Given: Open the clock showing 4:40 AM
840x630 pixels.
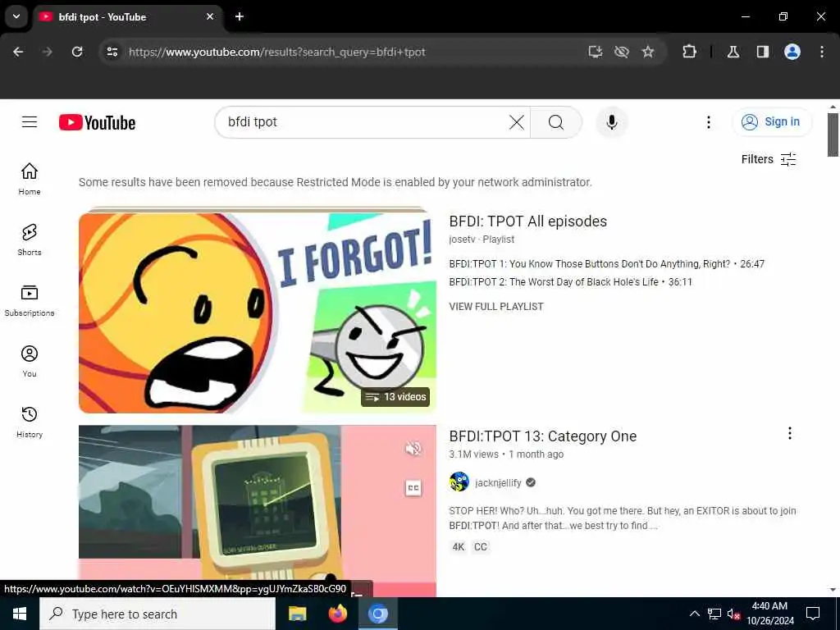Looking at the screenshot, I should pyautogui.click(x=769, y=614).
